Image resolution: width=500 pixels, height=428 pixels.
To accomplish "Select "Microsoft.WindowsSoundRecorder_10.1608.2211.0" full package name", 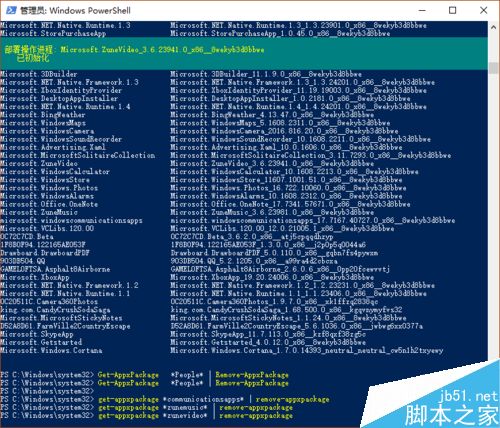I will coord(300,139).
